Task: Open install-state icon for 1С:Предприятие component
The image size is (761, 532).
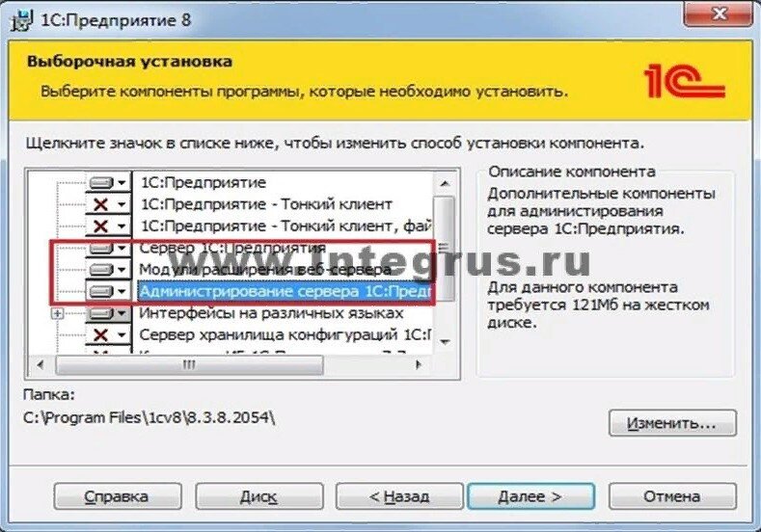Action: tap(101, 183)
